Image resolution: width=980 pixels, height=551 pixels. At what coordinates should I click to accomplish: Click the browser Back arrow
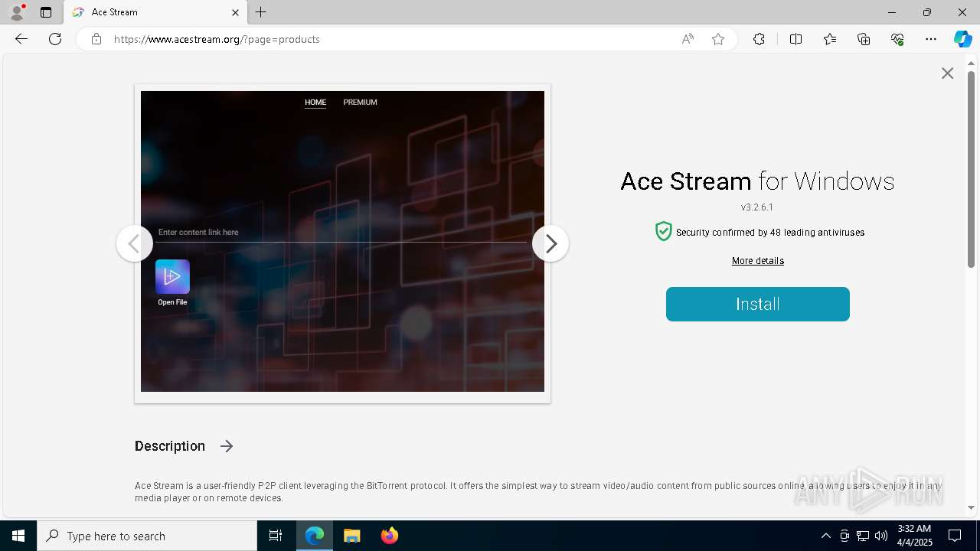pos(21,39)
